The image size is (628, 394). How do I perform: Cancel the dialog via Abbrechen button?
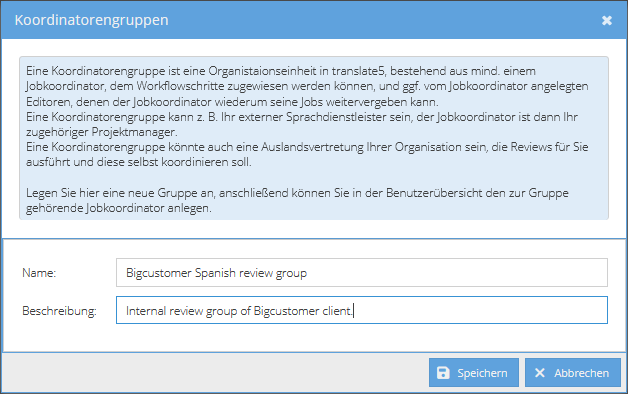(x=573, y=373)
